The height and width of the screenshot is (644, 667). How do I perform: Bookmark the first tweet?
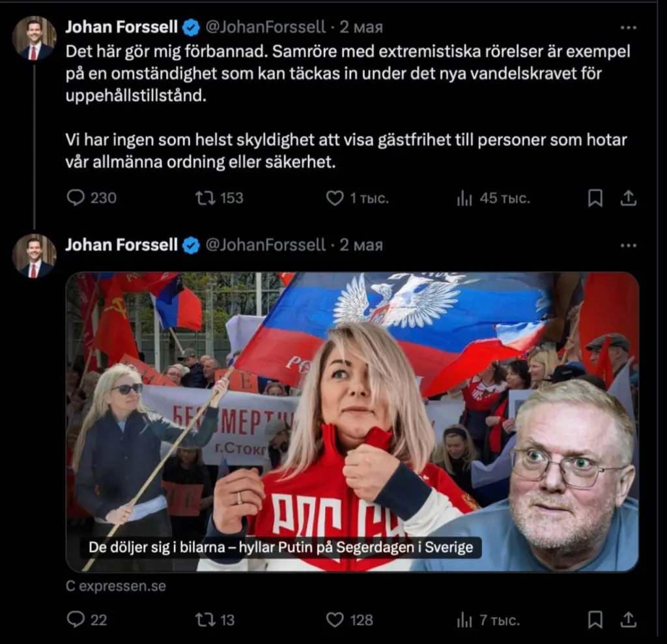(x=595, y=198)
